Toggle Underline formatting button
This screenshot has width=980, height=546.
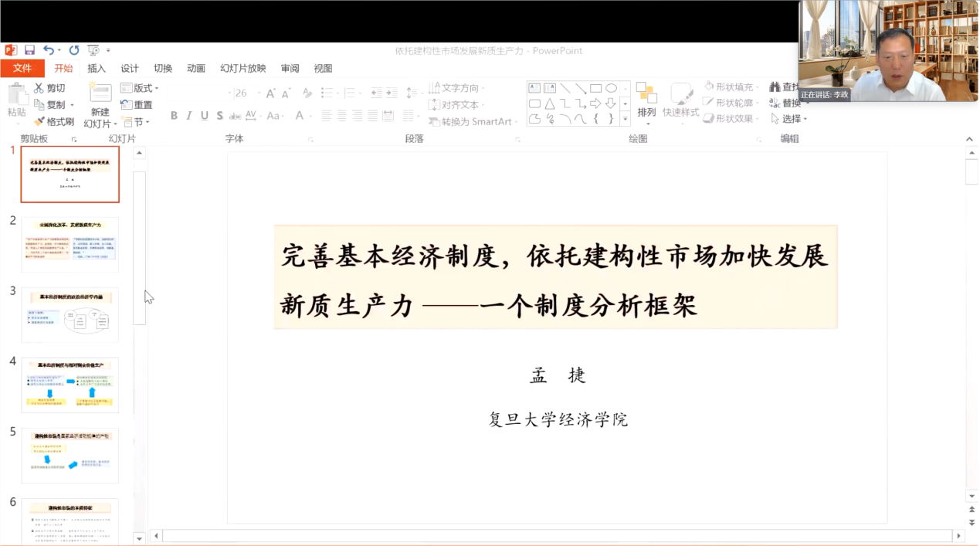point(205,116)
